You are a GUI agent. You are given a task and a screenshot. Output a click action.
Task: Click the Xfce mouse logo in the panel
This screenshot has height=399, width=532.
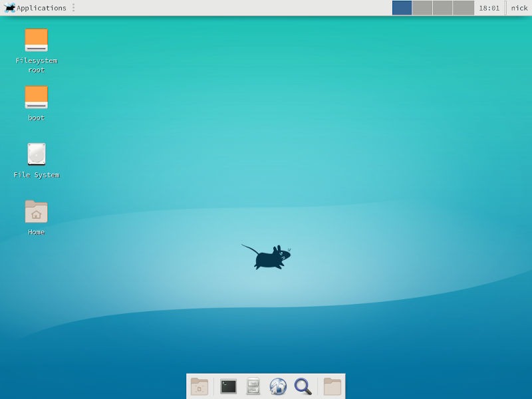pos(8,8)
